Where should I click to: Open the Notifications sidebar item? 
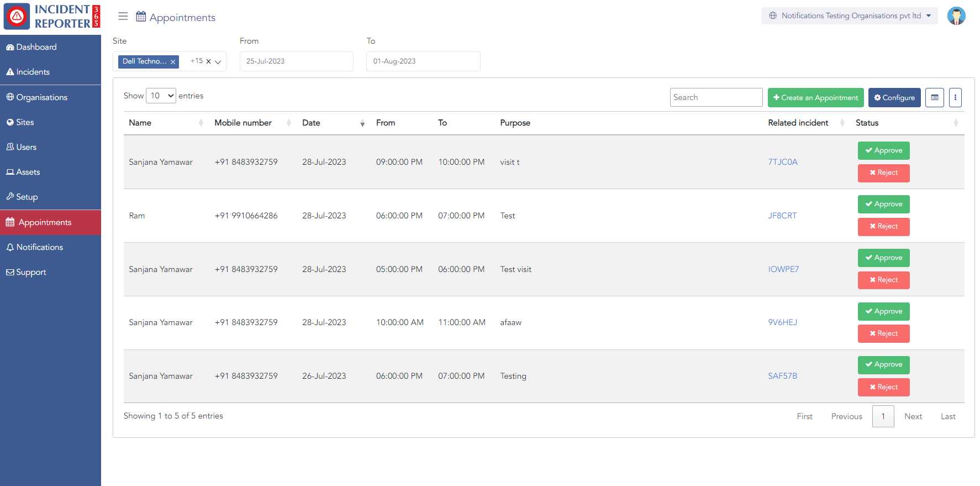click(x=39, y=247)
